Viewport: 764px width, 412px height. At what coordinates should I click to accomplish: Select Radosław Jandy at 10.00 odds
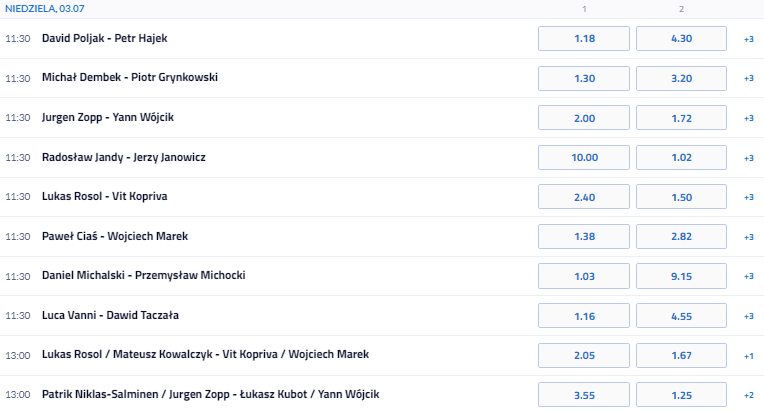[x=584, y=157]
